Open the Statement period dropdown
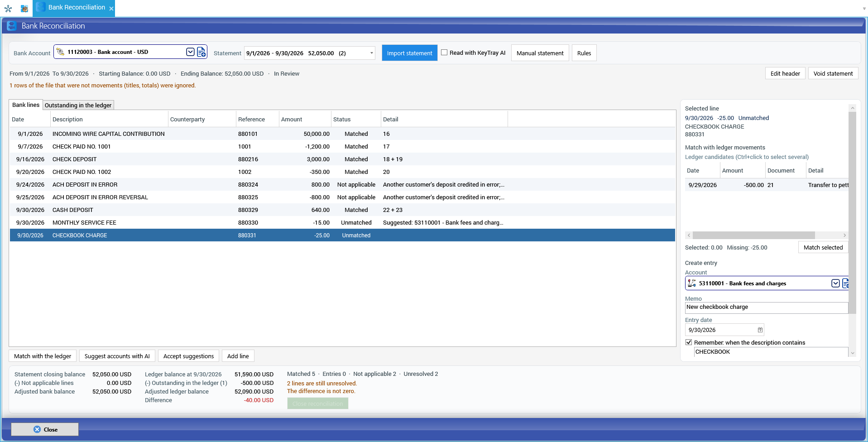 point(372,53)
